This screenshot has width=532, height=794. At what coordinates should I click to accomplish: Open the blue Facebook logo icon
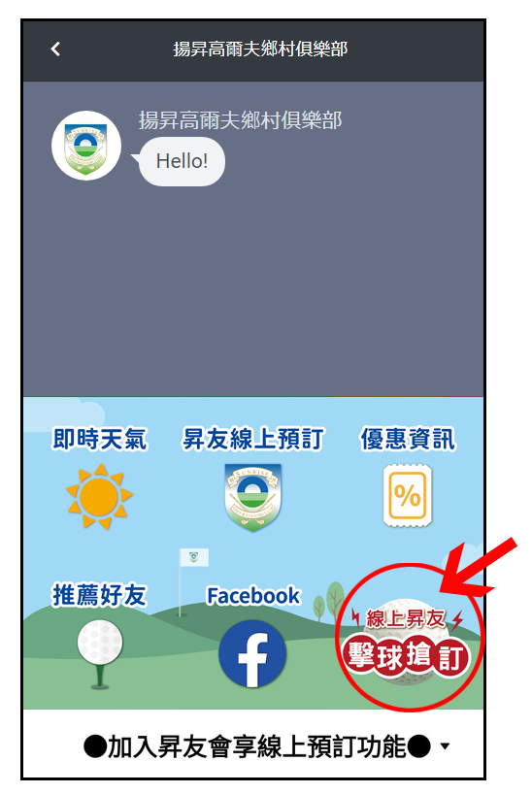(x=252, y=653)
